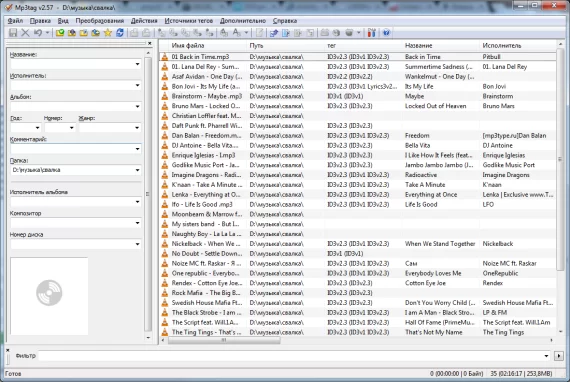Expand the Исполнитель альбома dropdown
This screenshot has width=570, height=382.
pos(137,202)
